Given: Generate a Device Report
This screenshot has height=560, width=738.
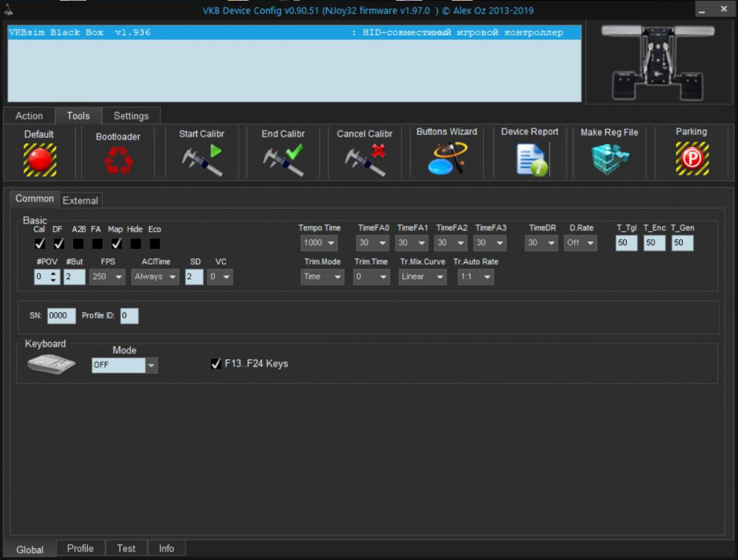Looking at the screenshot, I should tap(530, 159).
